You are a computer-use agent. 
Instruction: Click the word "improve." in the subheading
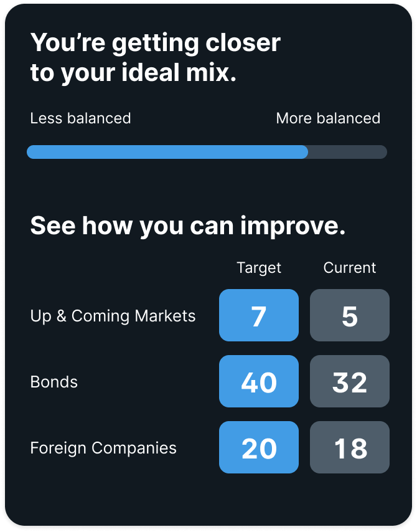pyautogui.click(x=293, y=226)
